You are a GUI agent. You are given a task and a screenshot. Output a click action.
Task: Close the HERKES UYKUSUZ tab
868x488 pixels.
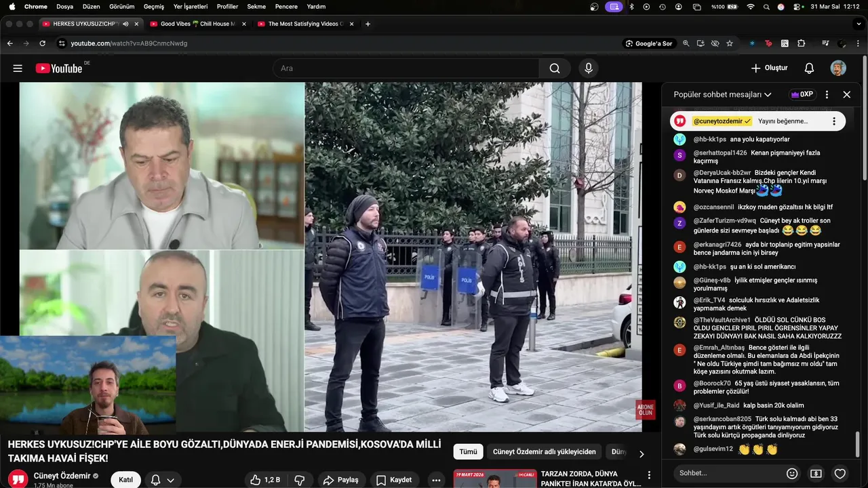click(x=136, y=24)
